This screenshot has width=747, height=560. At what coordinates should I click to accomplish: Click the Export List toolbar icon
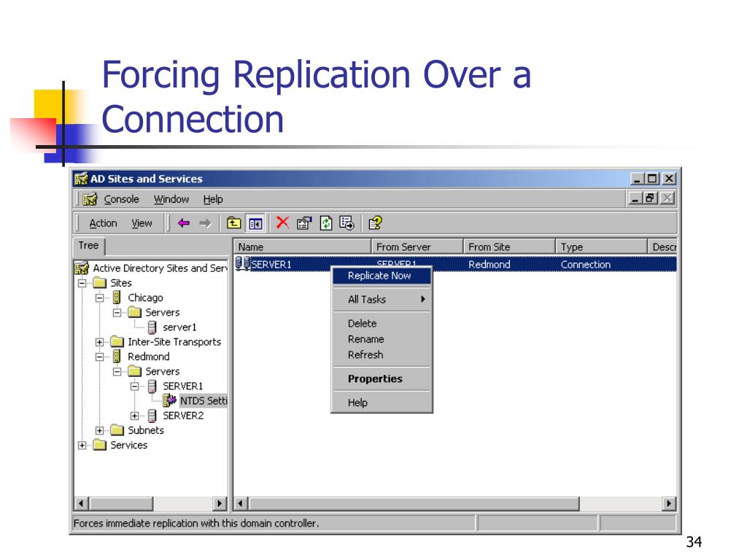tap(347, 223)
